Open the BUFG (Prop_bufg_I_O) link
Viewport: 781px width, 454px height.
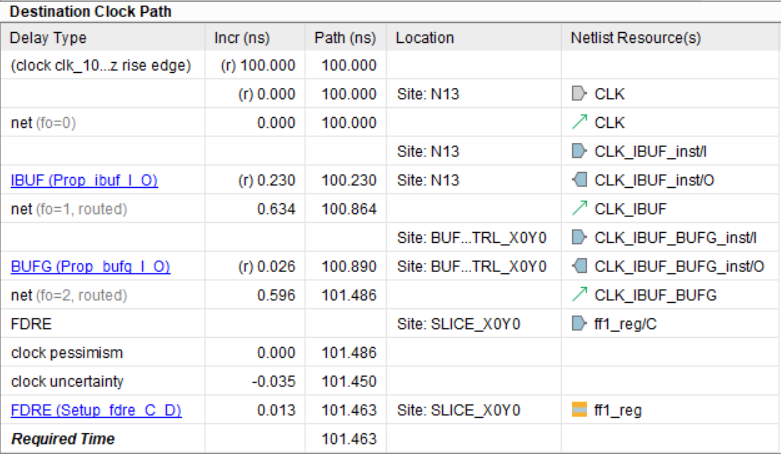[90, 267]
